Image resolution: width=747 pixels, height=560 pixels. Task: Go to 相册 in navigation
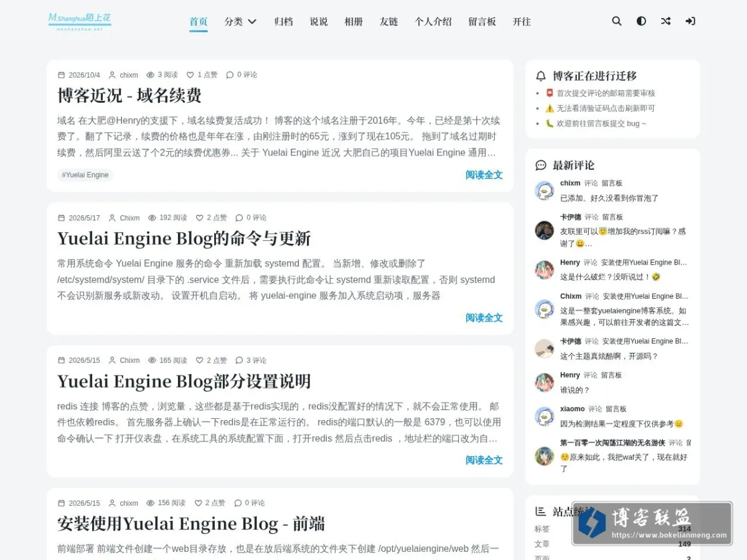(x=354, y=21)
